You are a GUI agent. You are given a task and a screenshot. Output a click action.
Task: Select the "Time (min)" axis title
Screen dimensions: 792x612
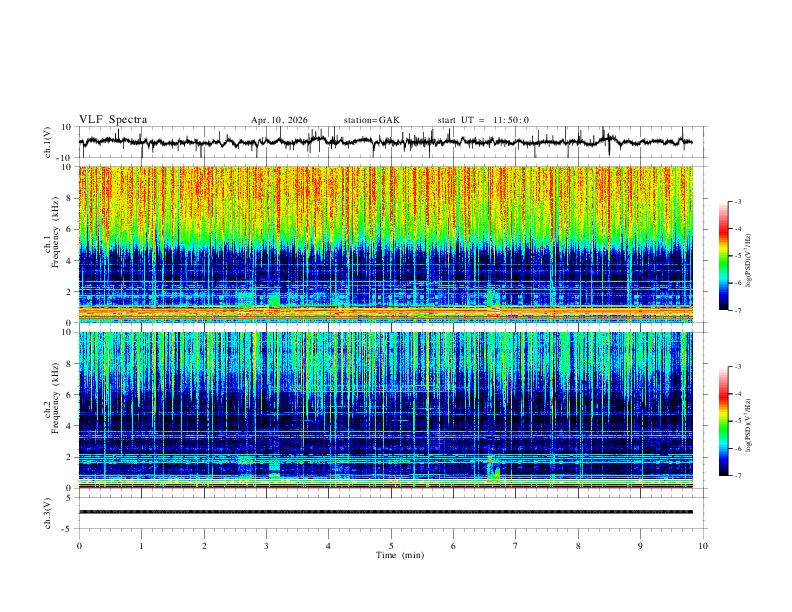pos(400,555)
